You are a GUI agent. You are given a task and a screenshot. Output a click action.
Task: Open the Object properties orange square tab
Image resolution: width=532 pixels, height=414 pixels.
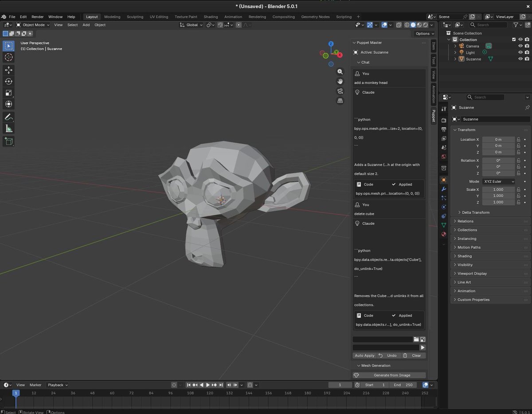click(x=444, y=180)
